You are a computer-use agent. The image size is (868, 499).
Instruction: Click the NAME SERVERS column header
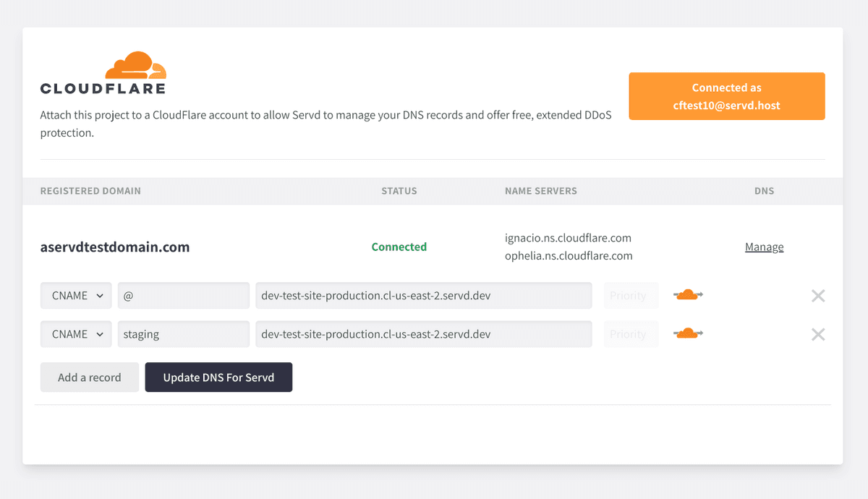click(541, 191)
